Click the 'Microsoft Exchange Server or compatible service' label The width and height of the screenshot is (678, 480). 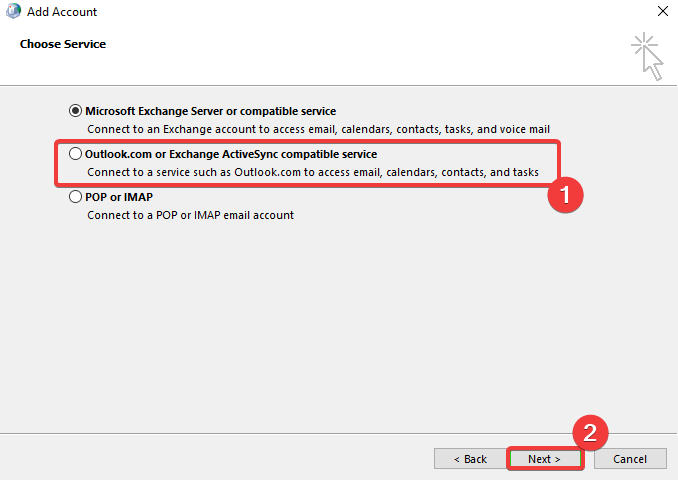(x=211, y=111)
